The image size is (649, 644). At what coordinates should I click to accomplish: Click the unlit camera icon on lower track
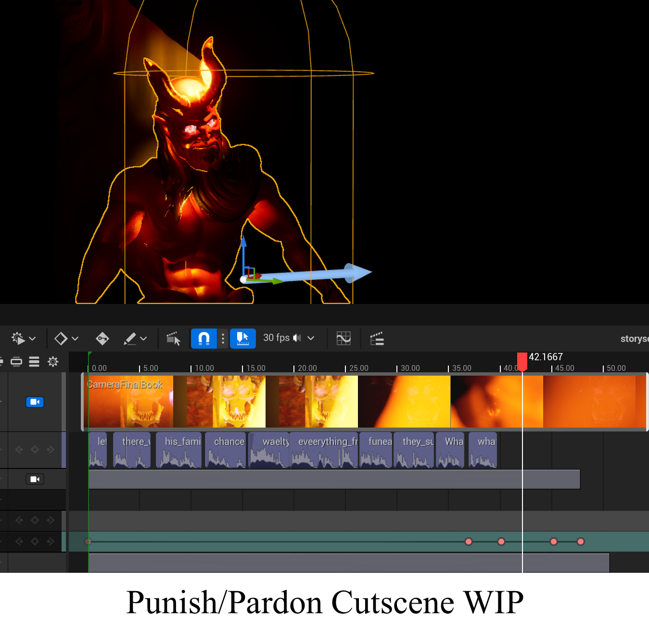(35, 479)
